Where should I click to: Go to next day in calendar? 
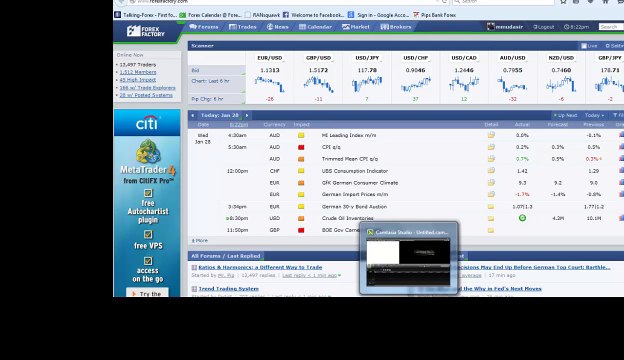(x=247, y=115)
